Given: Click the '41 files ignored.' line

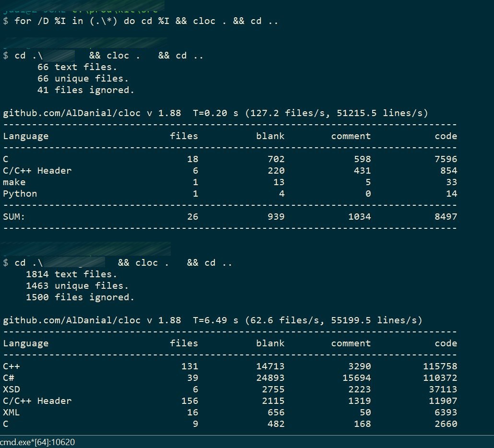Looking at the screenshot, I should [x=86, y=90].
